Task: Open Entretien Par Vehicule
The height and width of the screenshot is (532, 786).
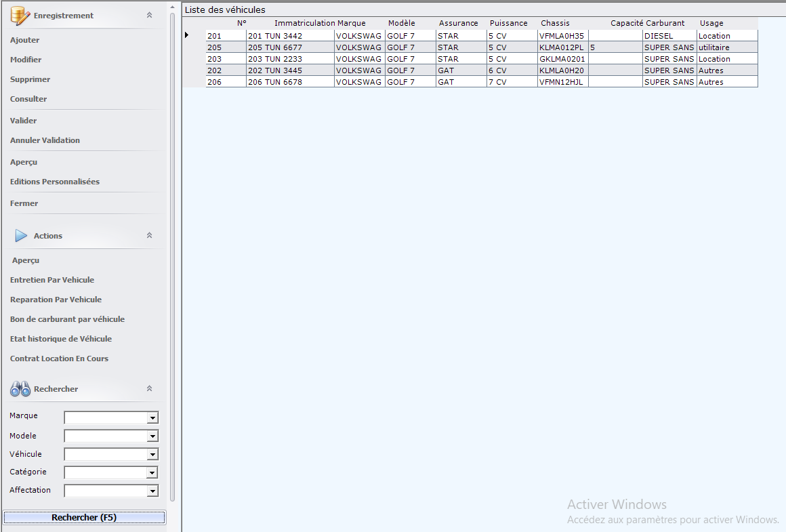Action: pos(52,280)
